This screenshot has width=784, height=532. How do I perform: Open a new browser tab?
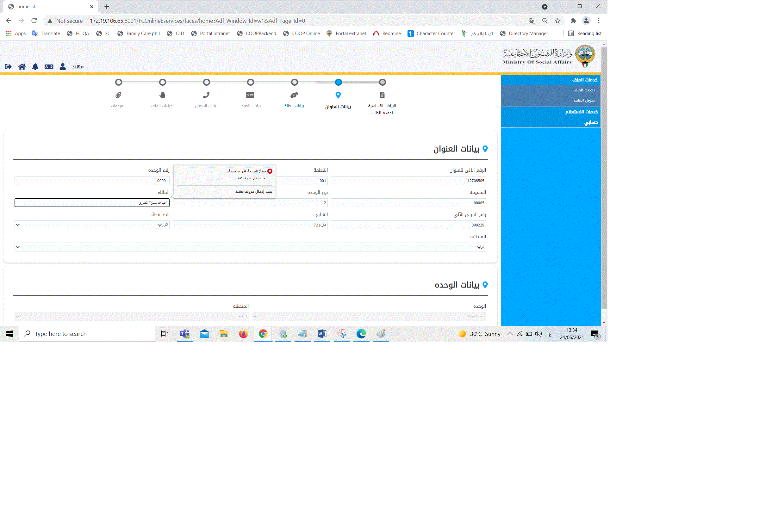tap(107, 7)
